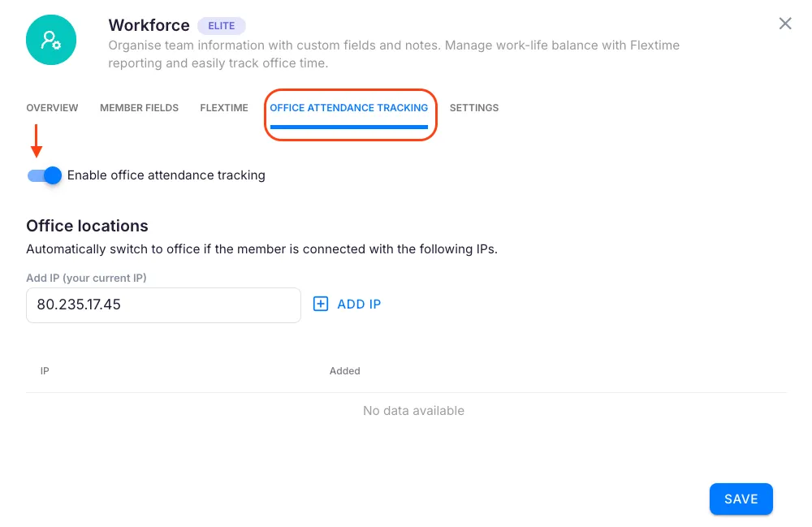Click the IP column header
The image size is (812, 527).
[x=45, y=371]
